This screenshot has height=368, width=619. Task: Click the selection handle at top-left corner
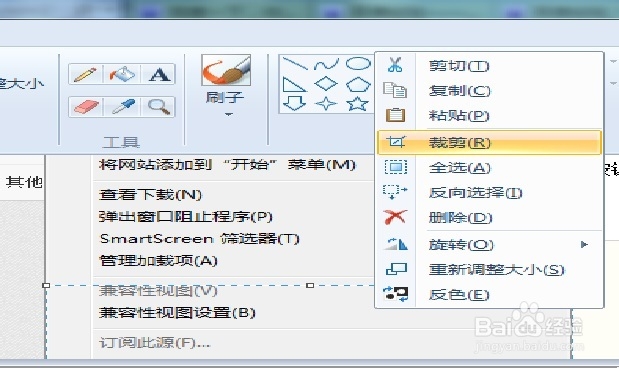click(x=46, y=285)
